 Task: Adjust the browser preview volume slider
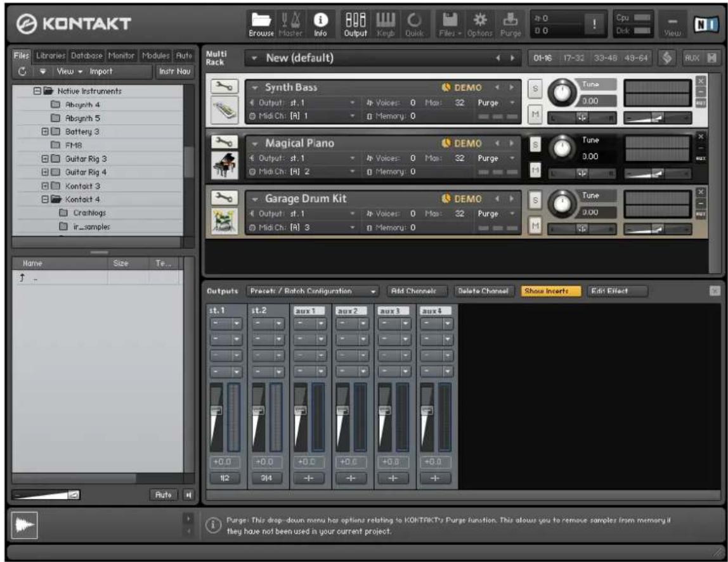(46, 495)
